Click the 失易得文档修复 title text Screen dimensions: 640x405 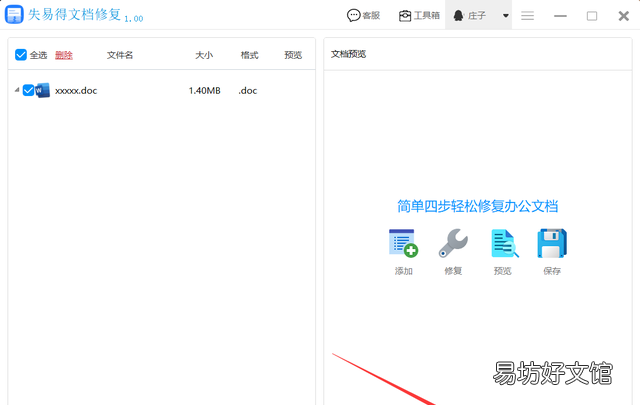(x=75, y=14)
